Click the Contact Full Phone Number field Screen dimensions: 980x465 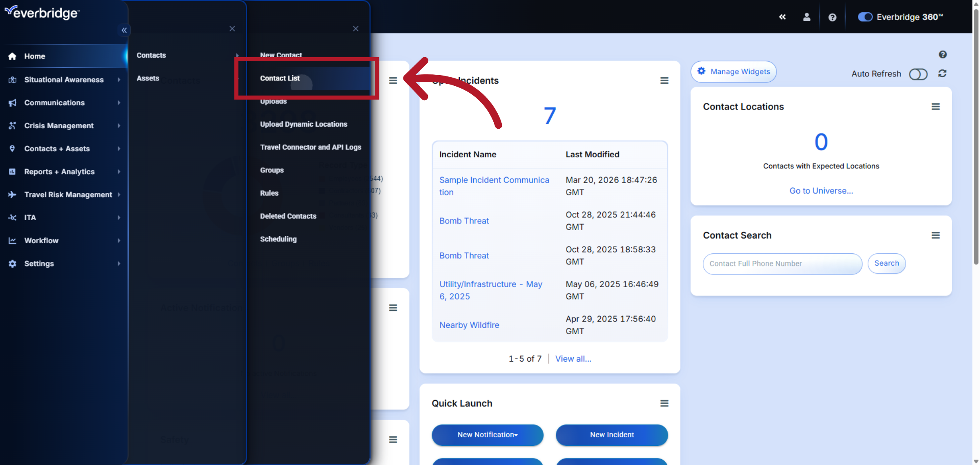[x=782, y=264]
